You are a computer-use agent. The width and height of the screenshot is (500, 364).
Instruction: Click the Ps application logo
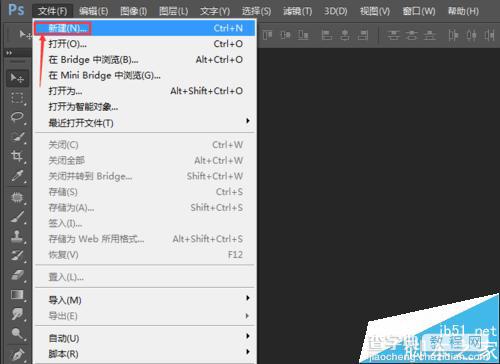coord(16,10)
